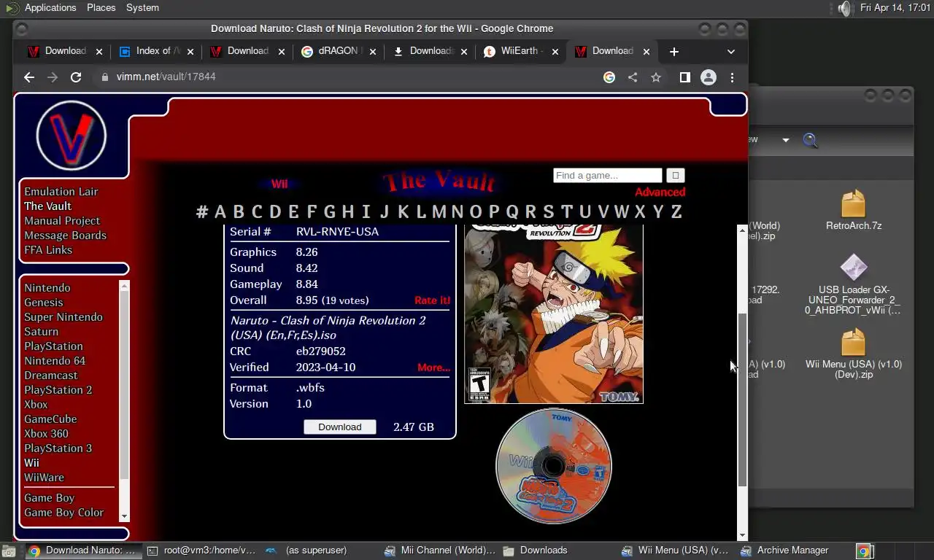Select Wii Menu (USA) (v1.0) (Dev).zip archive
This screenshot has width=934, height=560.
tap(853, 354)
